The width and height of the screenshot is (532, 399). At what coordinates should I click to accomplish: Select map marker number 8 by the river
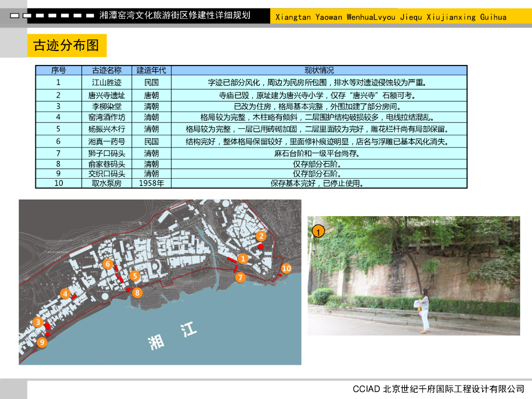click(137, 292)
